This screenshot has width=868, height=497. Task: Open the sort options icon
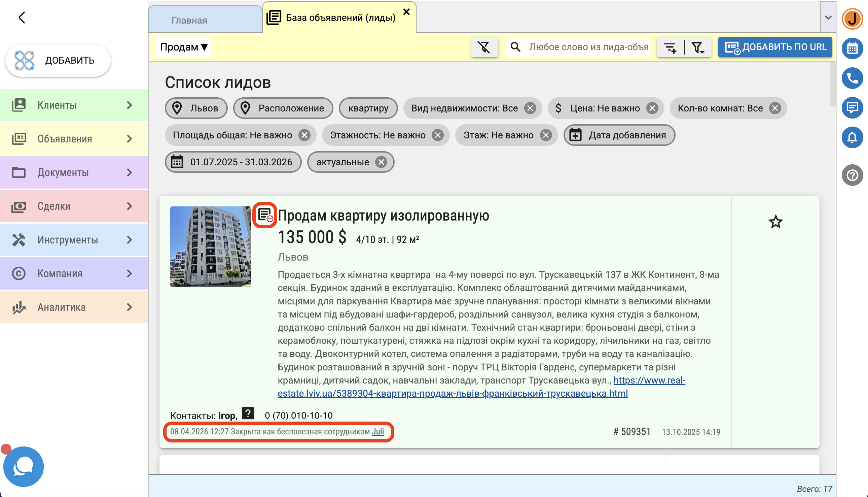click(x=670, y=47)
